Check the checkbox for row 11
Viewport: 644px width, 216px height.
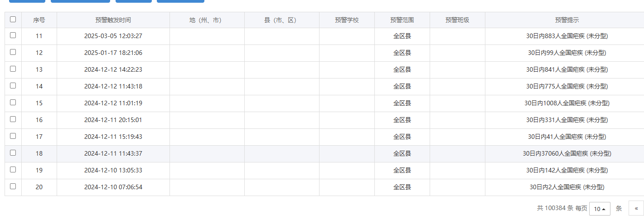(x=13, y=35)
